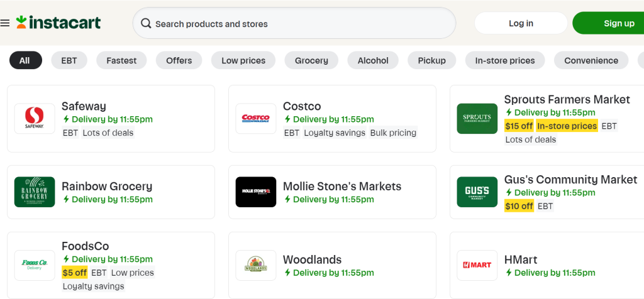Switch to the Alcohol category
This screenshot has width=644, height=299.
373,60
